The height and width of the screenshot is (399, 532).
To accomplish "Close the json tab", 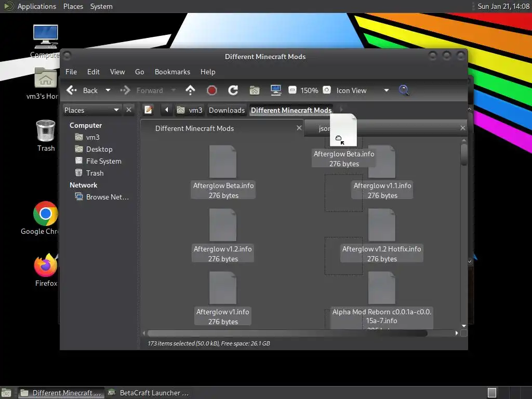I will (x=463, y=128).
